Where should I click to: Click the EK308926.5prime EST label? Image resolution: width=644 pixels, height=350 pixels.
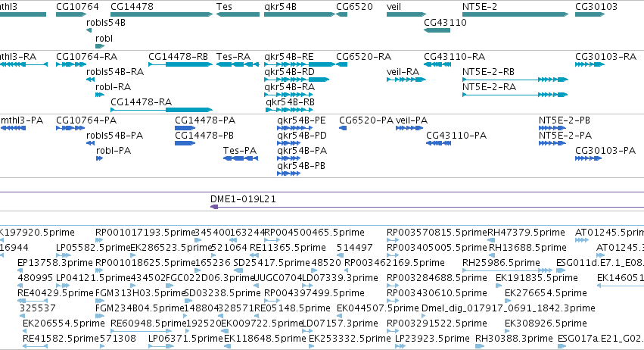[546, 323]
